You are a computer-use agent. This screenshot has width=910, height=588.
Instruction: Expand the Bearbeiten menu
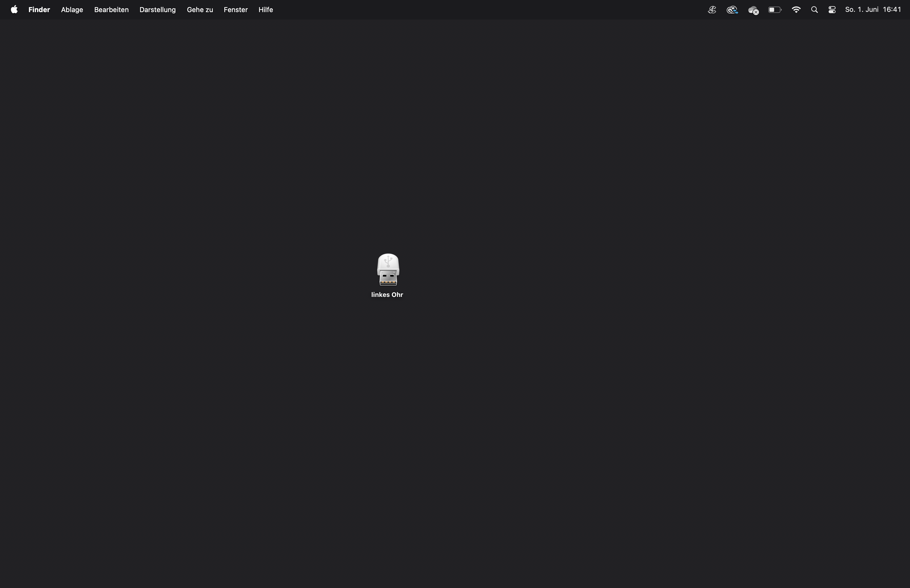(111, 9)
